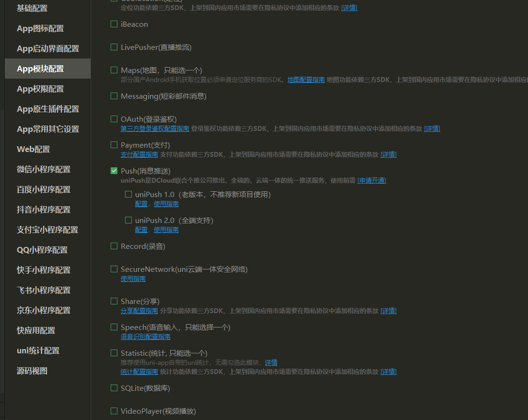Open 使用指南 link under uniPush 1.0

point(166,204)
